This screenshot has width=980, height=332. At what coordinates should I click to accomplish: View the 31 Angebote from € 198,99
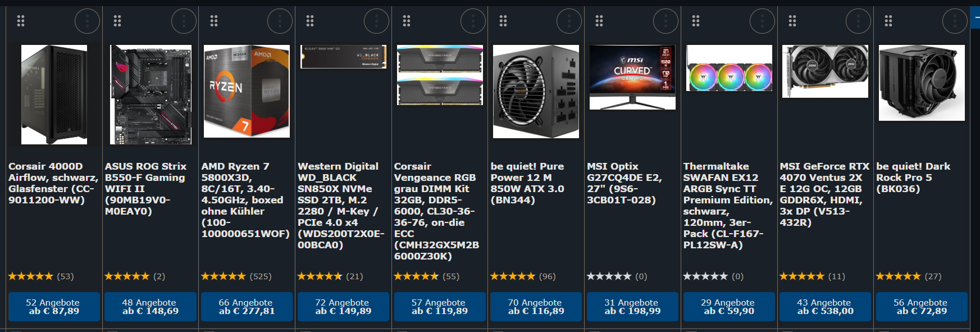(x=632, y=307)
